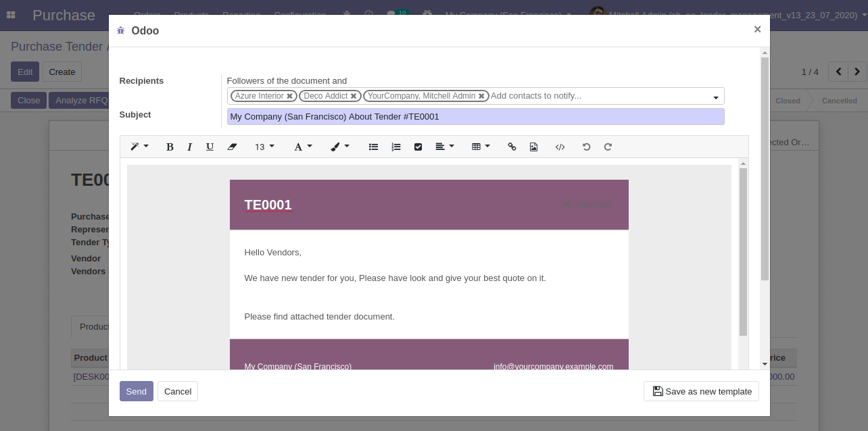Open the messages icon with badge in the navbar
Viewport: 868px width, 431px height.
397,14
